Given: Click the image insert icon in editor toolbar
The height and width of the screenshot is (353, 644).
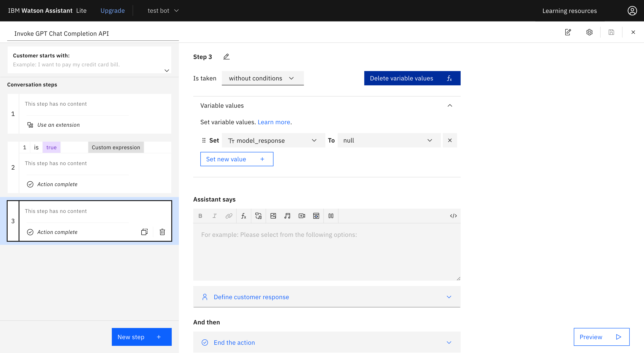Looking at the screenshot, I should tap(273, 216).
